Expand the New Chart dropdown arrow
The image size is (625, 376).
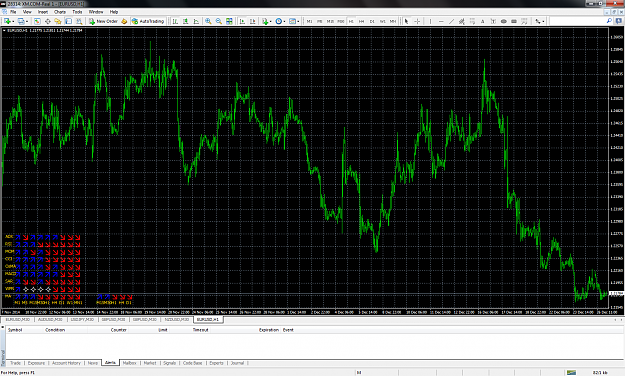tap(14, 21)
